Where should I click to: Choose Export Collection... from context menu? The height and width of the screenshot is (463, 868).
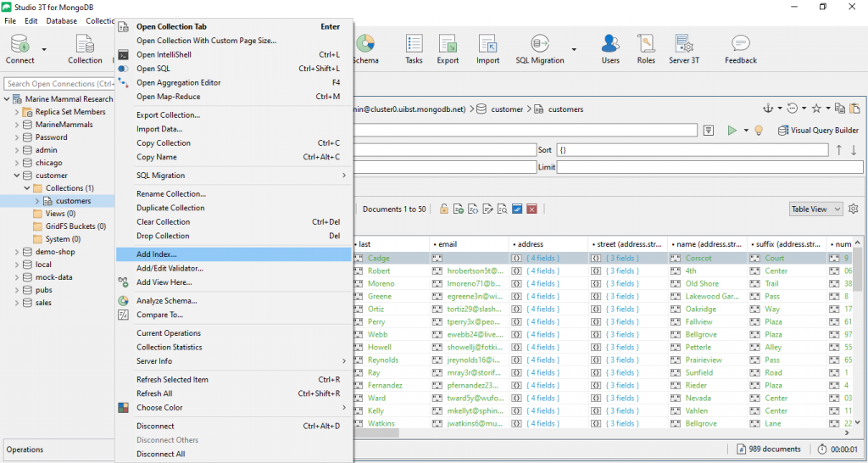click(234, 114)
